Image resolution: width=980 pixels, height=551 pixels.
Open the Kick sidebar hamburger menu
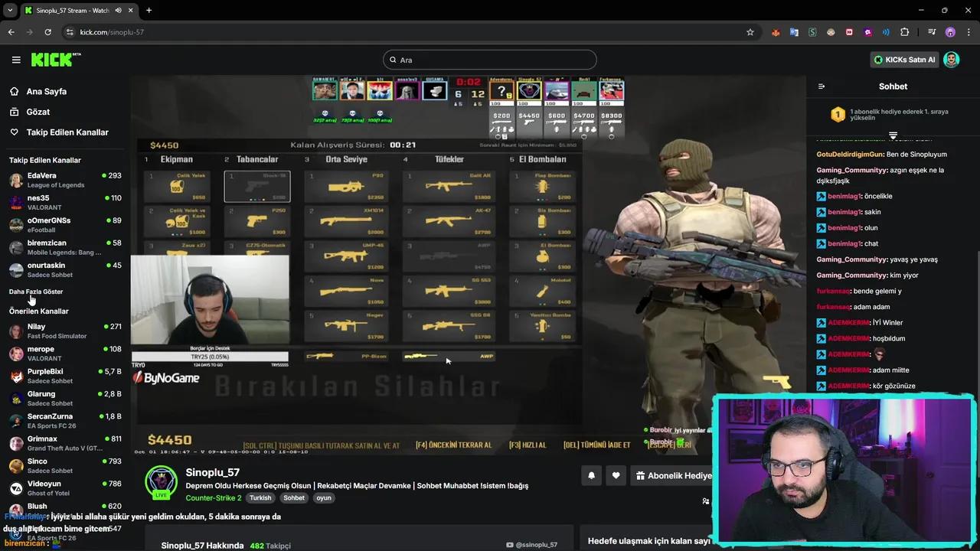pyautogui.click(x=16, y=60)
